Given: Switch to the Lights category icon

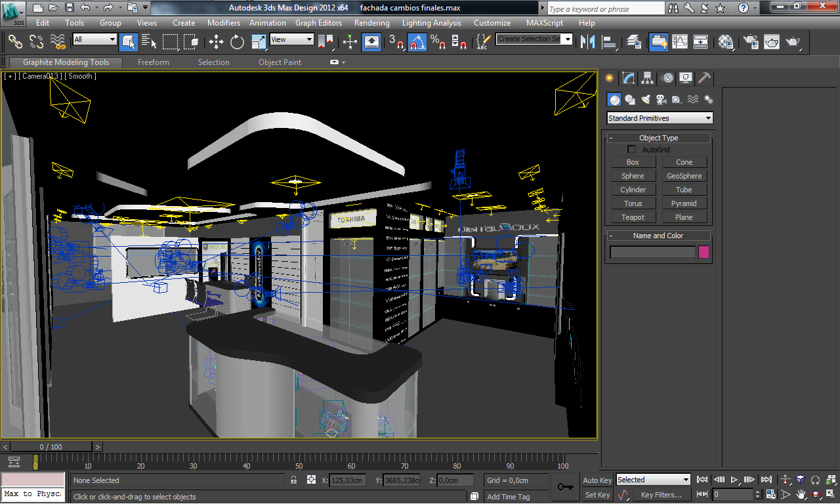Looking at the screenshot, I should [646, 100].
